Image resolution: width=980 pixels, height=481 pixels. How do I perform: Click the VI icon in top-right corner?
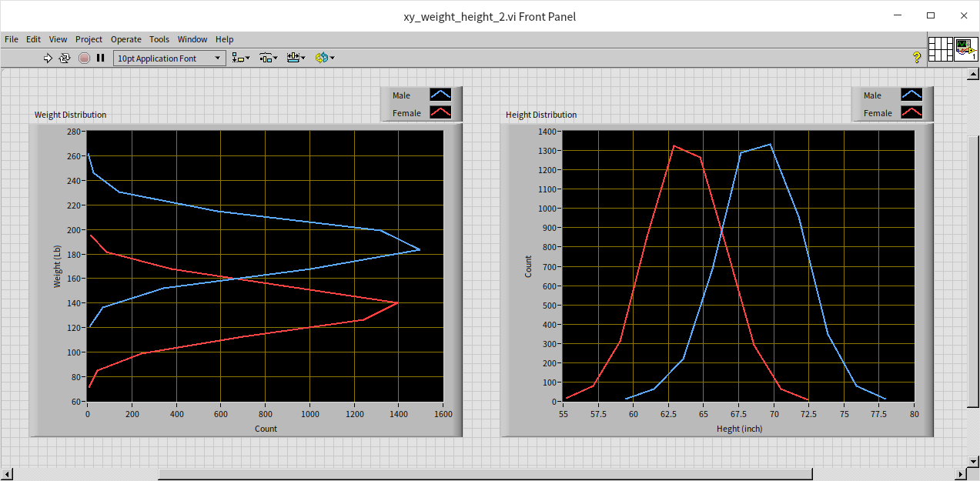[x=965, y=49]
